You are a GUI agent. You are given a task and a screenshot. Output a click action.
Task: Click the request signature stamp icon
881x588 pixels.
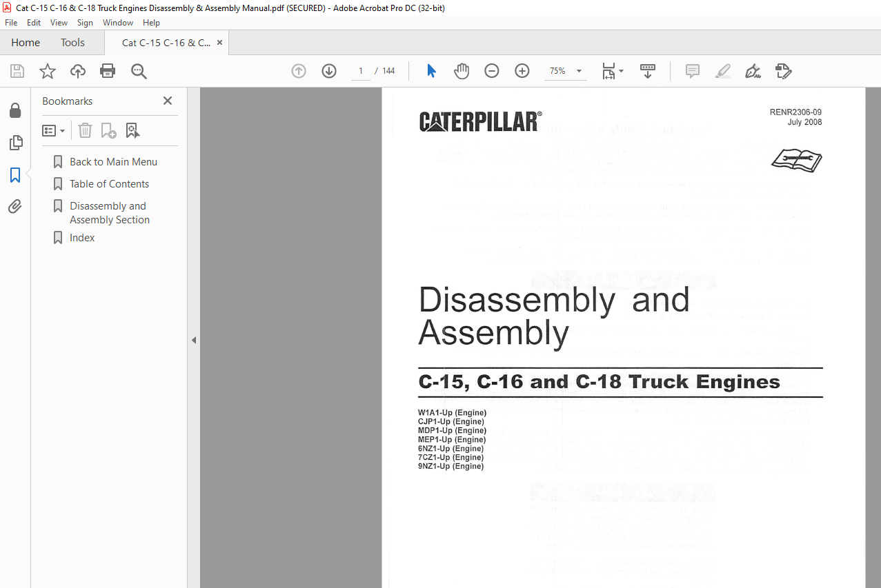pyautogui.click(x=783, y=71)
